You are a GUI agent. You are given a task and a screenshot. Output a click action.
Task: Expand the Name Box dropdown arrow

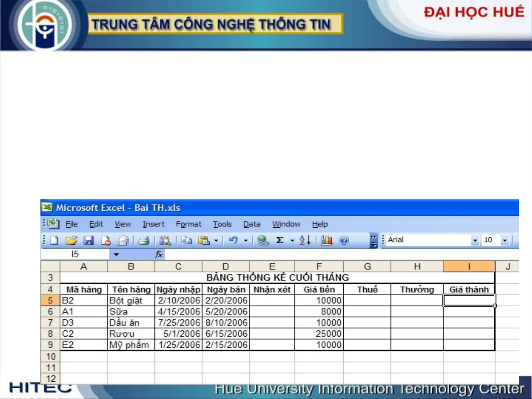116,254
